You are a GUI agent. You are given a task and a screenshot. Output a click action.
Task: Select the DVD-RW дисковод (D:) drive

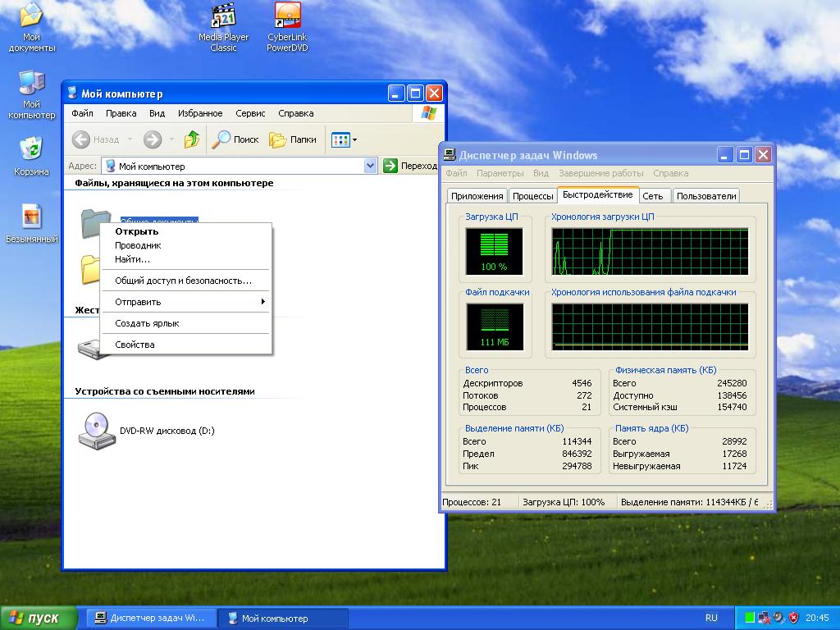[x=146, y=431]
